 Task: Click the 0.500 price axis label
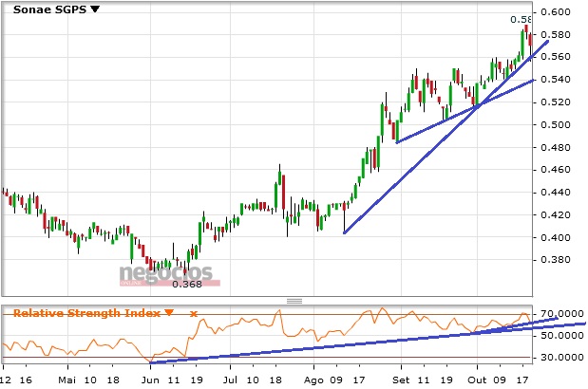(556, 124)
